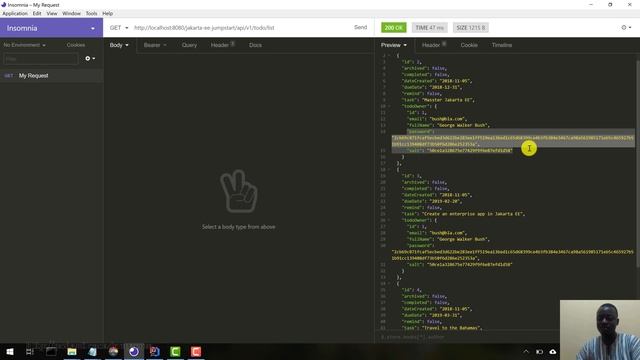Click the dueDate "2019-02-20" value
640x360 pixels.
(x=446, y=201)
